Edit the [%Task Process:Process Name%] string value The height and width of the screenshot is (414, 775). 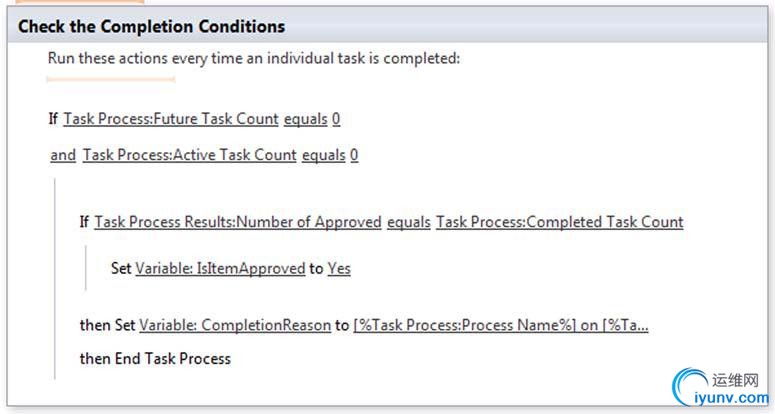(501, 325)
